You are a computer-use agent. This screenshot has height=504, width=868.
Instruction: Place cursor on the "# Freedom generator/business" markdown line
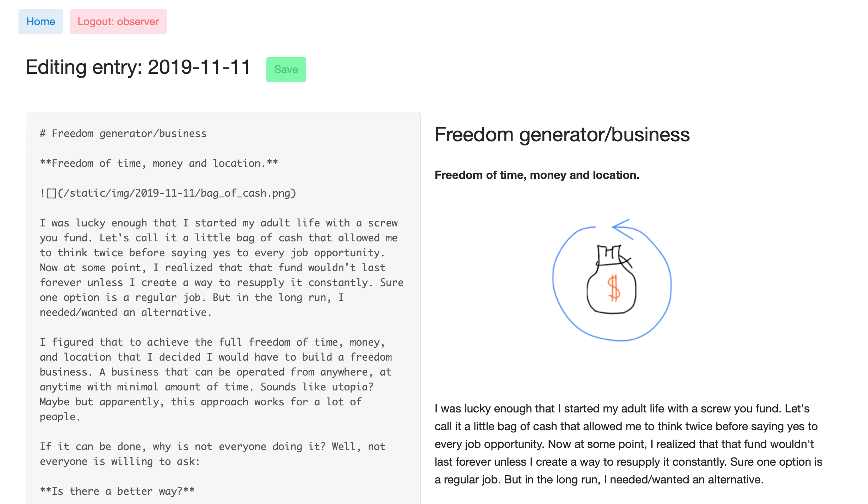pos(123,134)
